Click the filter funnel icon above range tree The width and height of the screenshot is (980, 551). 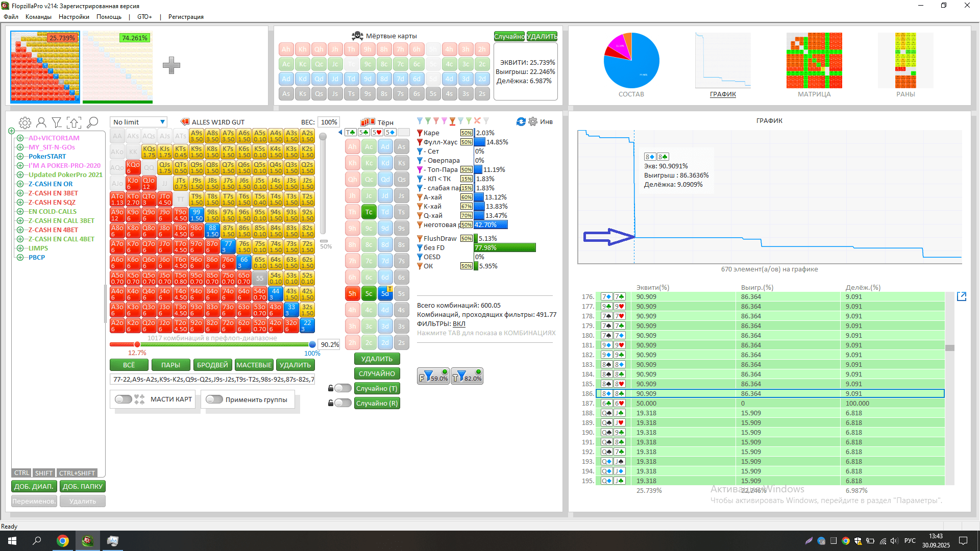pyautogui.click(x=57, y=122)
